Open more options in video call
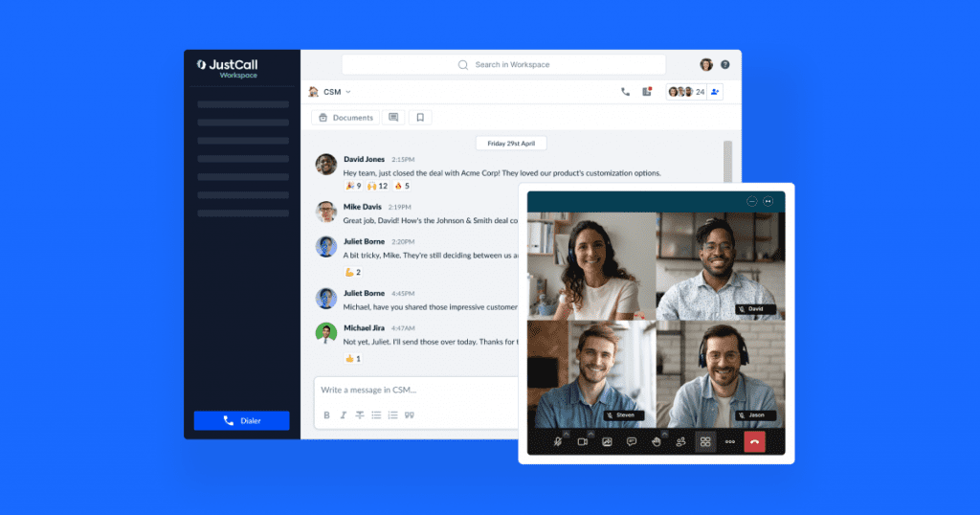980x515 pixels. point(730,442)
